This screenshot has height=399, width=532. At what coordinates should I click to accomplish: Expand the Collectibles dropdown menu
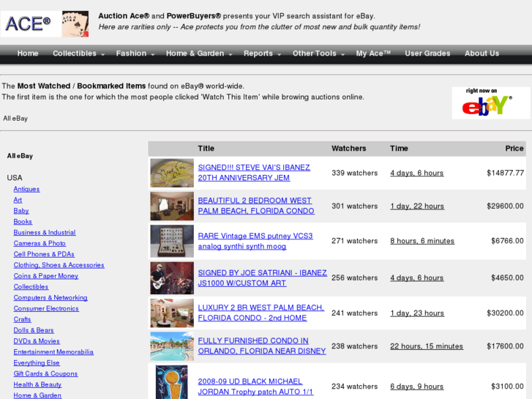tap(79, 53)
